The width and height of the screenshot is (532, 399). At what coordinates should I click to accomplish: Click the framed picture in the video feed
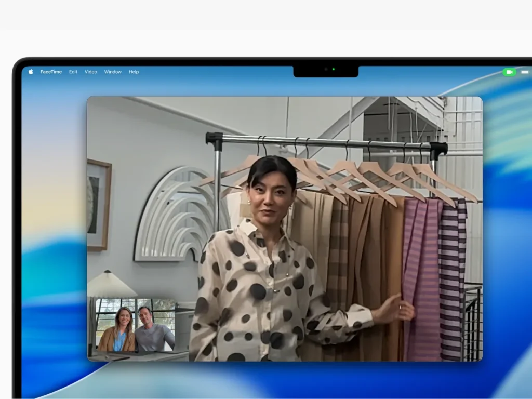pos(99,205)
